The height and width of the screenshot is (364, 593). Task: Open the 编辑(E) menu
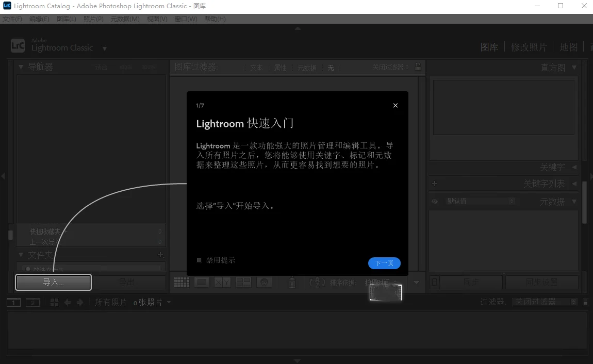(x=39, y=19)
